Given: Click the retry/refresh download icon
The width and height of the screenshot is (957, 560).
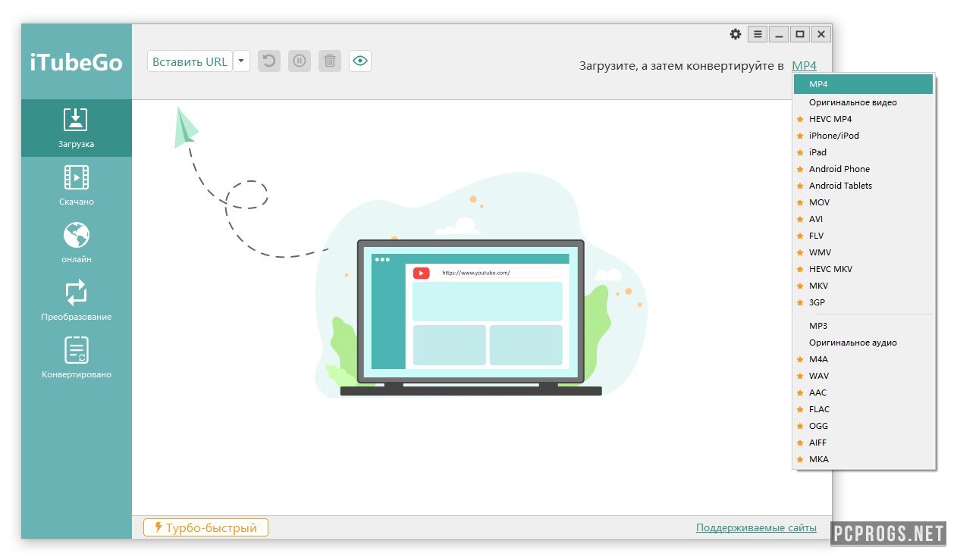Looking at the screenshot, I should point(269,61).
